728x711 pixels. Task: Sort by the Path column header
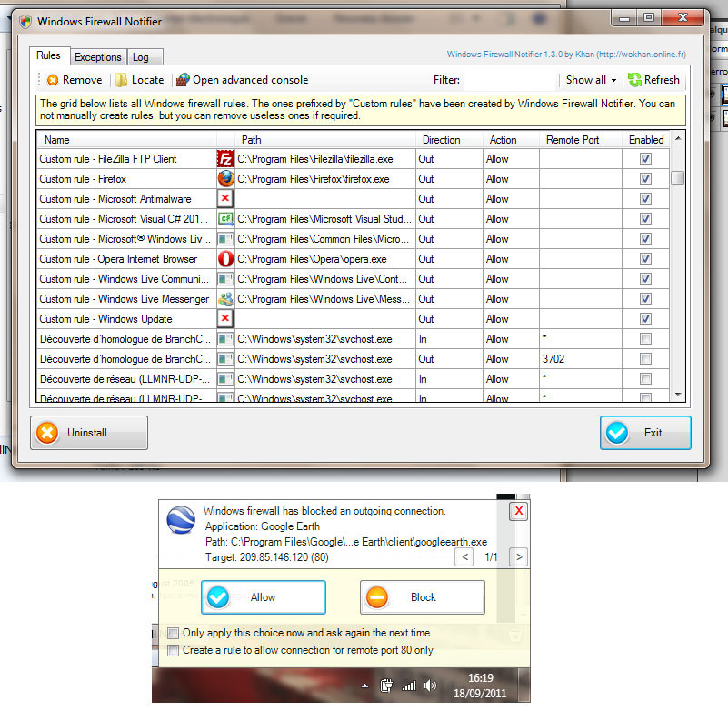pos(325,140)
